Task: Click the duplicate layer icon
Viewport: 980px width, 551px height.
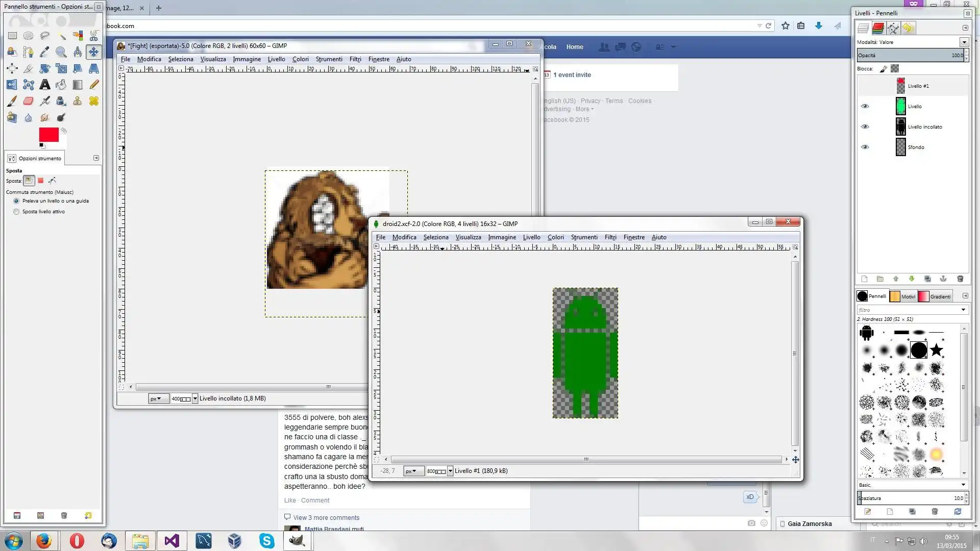Action: 927,279
